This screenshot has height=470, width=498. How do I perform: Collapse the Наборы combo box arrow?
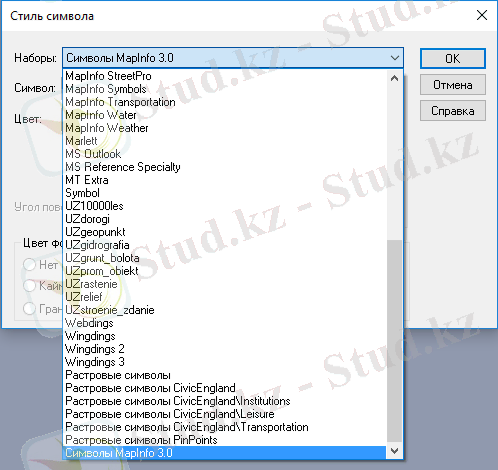coord(395,58)
